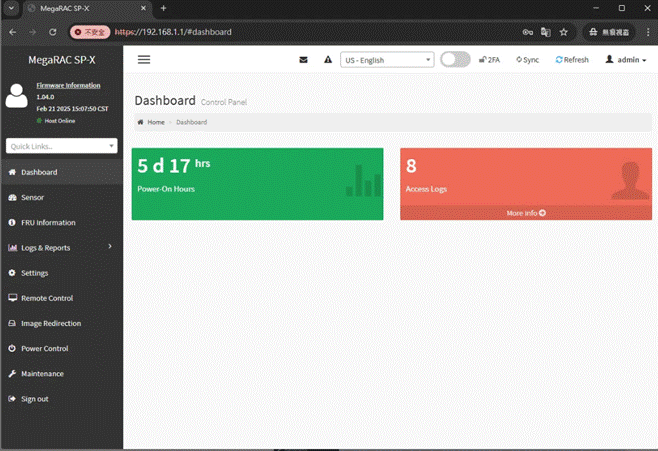Open the browser three-dot menu

pyautogui.click(x=647, y=32)
